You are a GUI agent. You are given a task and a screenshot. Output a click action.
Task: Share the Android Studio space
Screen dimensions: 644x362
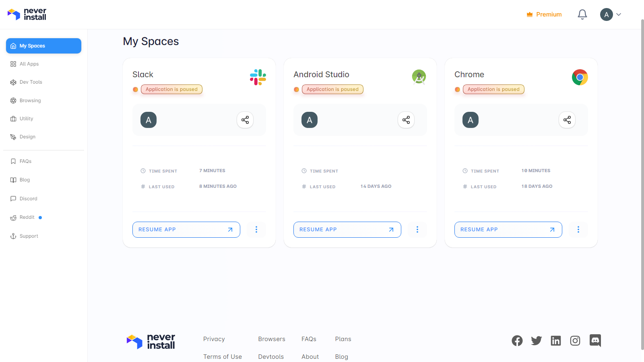406,120
